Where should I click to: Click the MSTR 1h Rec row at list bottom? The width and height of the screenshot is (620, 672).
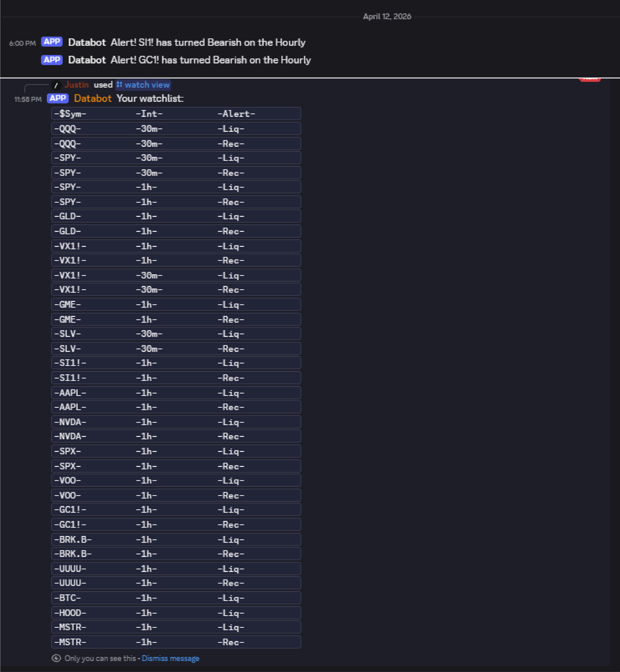[176, 642]
